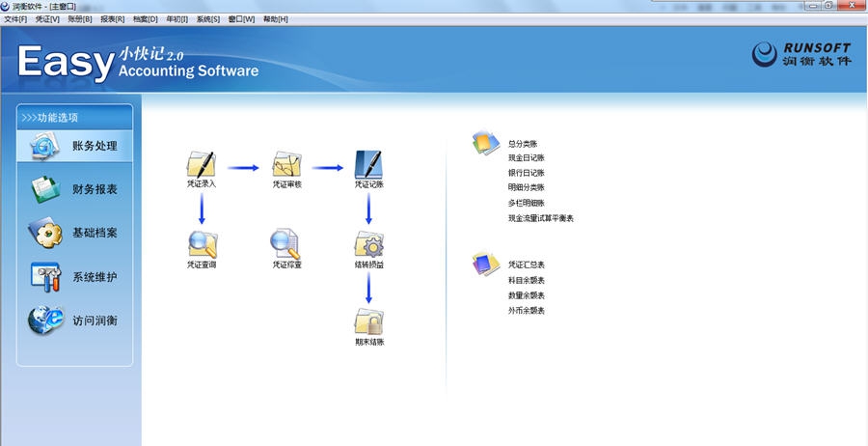Open the 科目余额表 account balance link

point(527,280)
